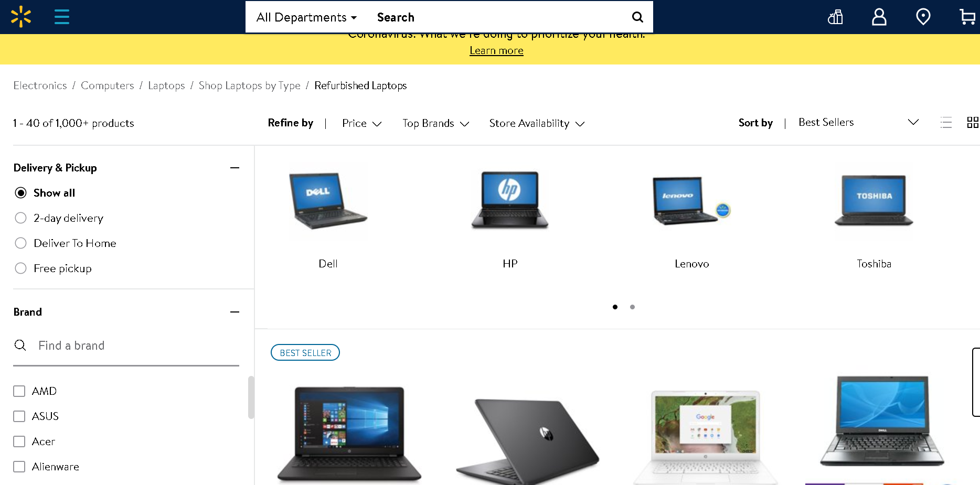980x485 pixels.
Task: Click the store location pin icon
Action: pyautogui.click(x=923, y=17)
